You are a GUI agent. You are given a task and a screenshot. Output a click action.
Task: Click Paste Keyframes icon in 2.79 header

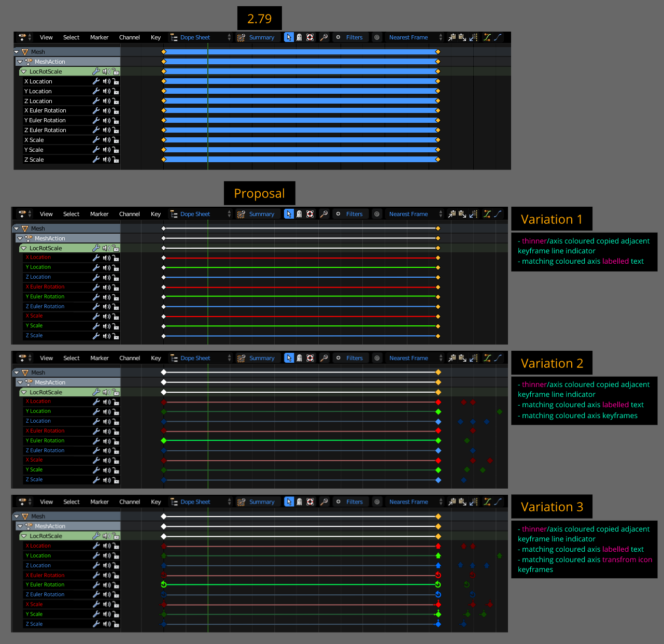[x=462, y=37]
